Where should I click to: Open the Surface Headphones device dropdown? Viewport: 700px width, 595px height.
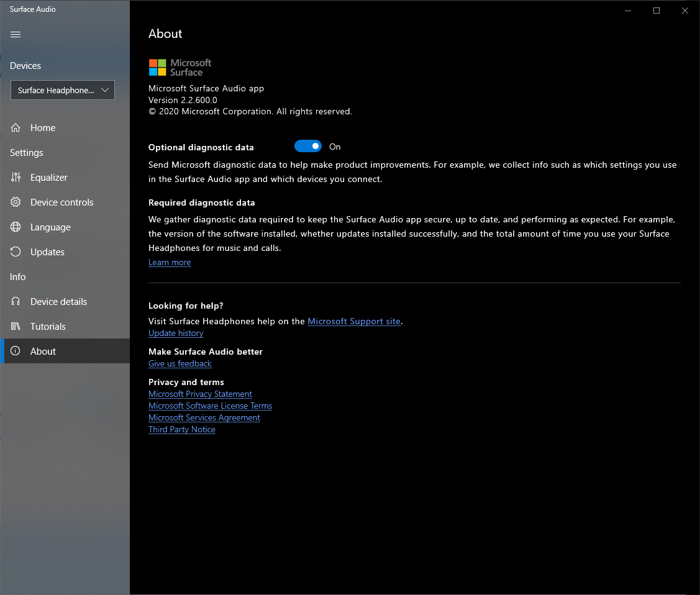63,90
